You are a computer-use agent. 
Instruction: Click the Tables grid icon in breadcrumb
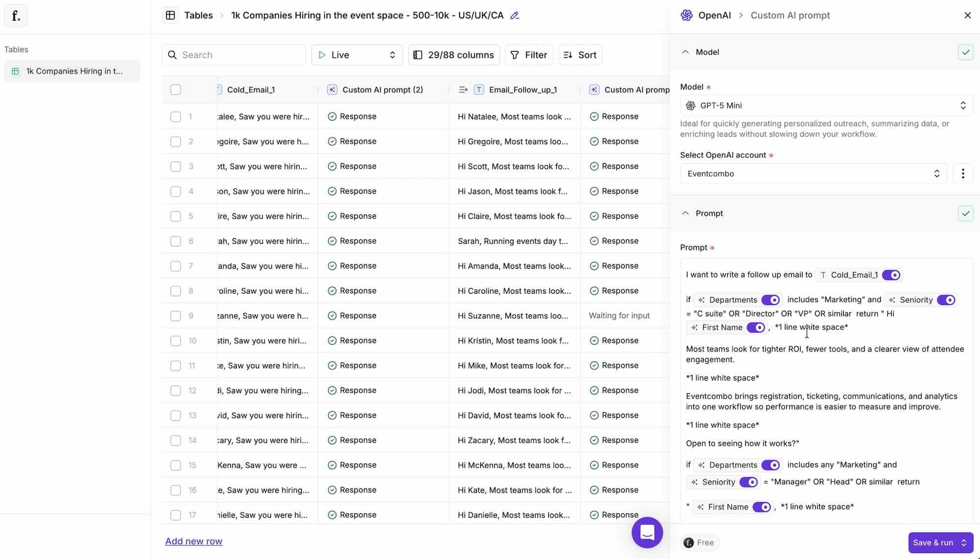click(171, 16)
